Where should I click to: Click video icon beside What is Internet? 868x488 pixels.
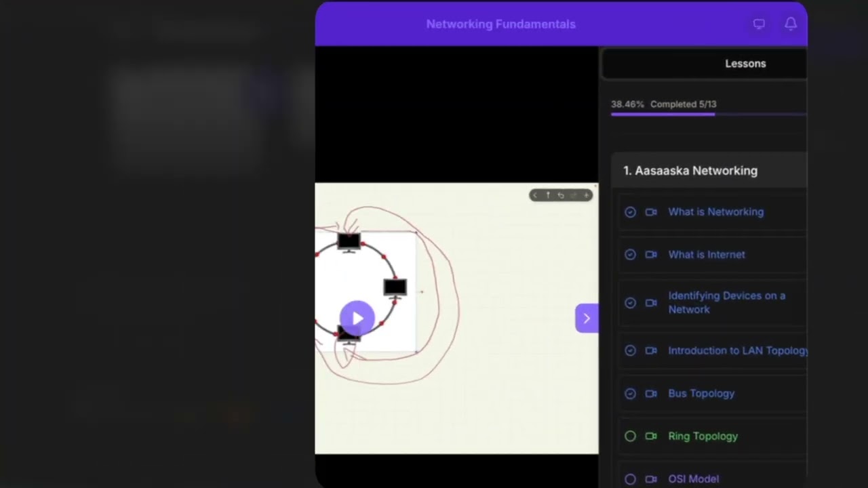[x=651, y=255]
